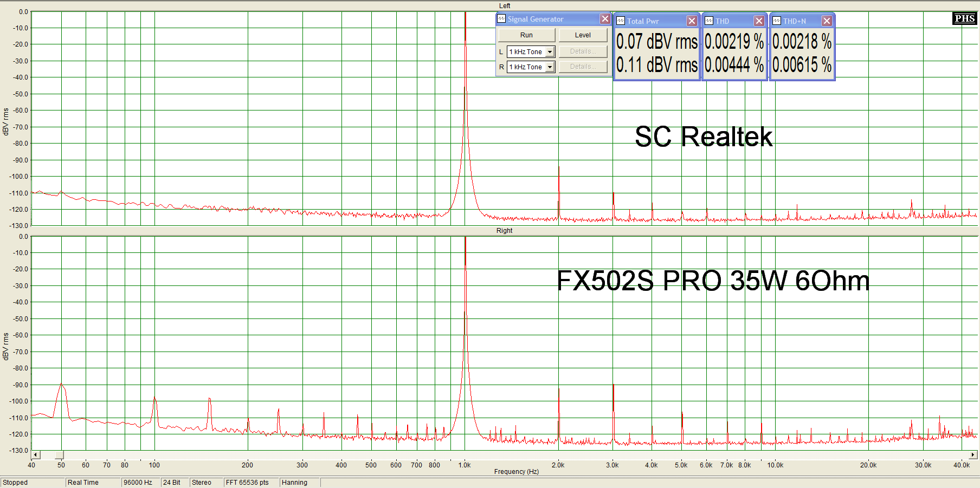
Task: Click the THD+N window title icon
Action: [777, 21]
